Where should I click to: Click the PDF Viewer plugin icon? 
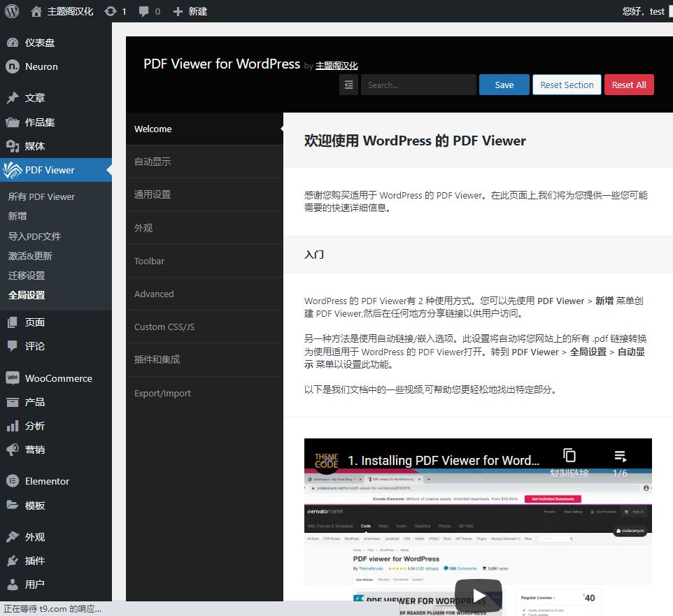click(x=13, y=171)
